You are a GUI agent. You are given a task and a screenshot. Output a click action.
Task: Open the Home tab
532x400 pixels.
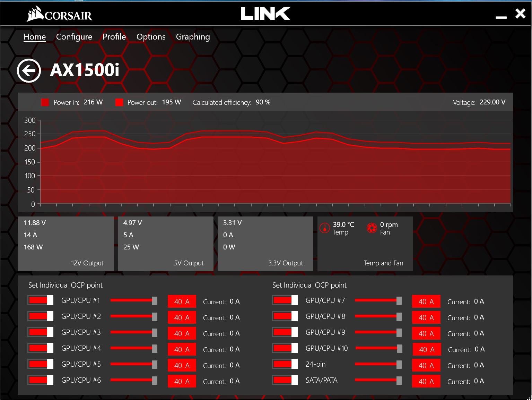pyautogui.click(x=35, y=37)
